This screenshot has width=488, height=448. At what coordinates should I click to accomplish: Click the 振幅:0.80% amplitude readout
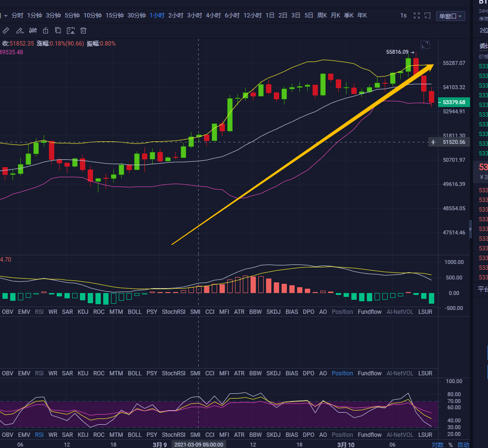coord(101,44)
